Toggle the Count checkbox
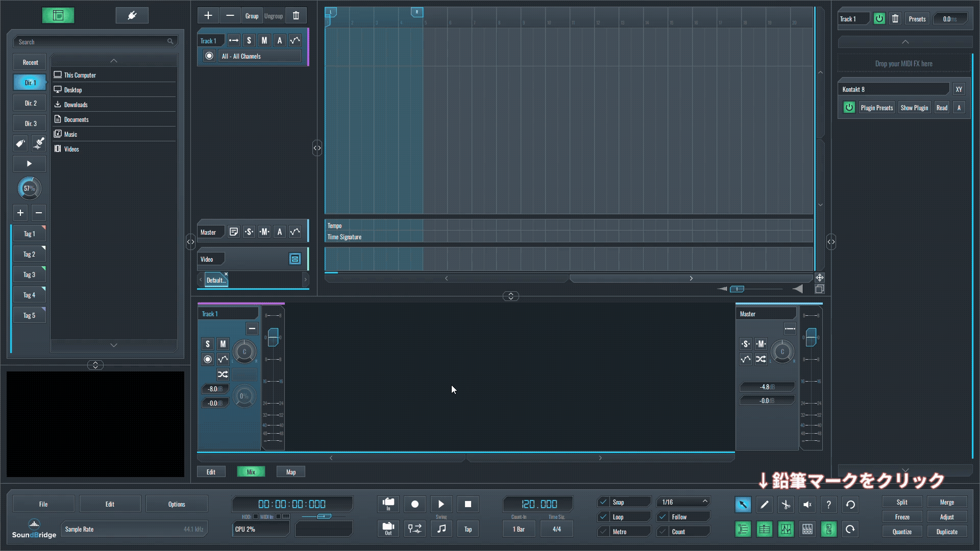The height and width of the screenshot is (551, 980). coord(663,532)
